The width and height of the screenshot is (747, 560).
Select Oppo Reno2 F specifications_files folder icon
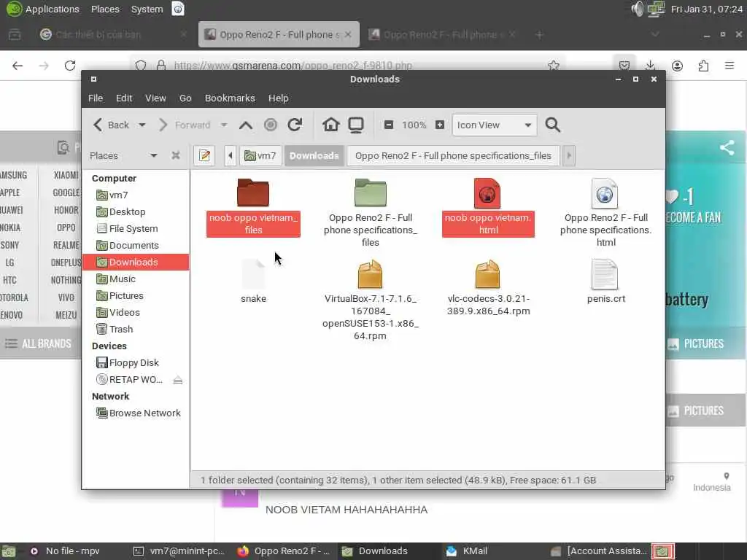pyautogui.click(x=370, y=192)
